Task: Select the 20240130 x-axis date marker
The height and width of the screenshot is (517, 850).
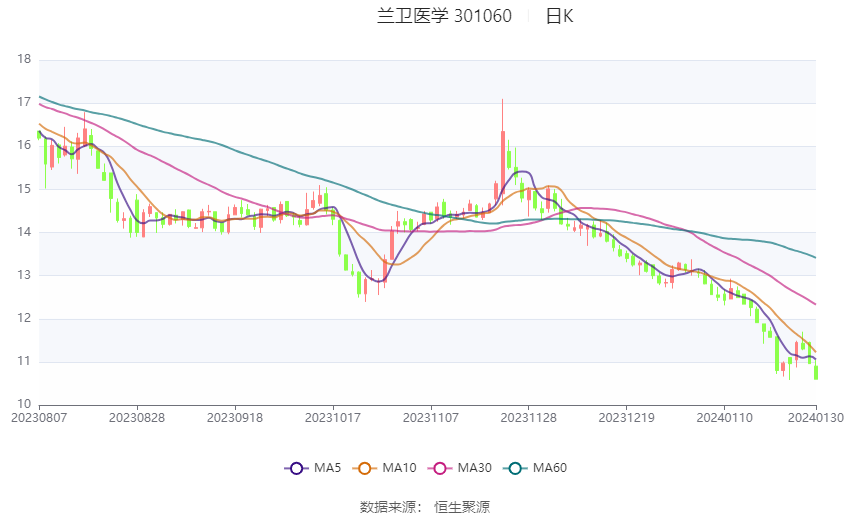Action: click(x=816, y=418)
